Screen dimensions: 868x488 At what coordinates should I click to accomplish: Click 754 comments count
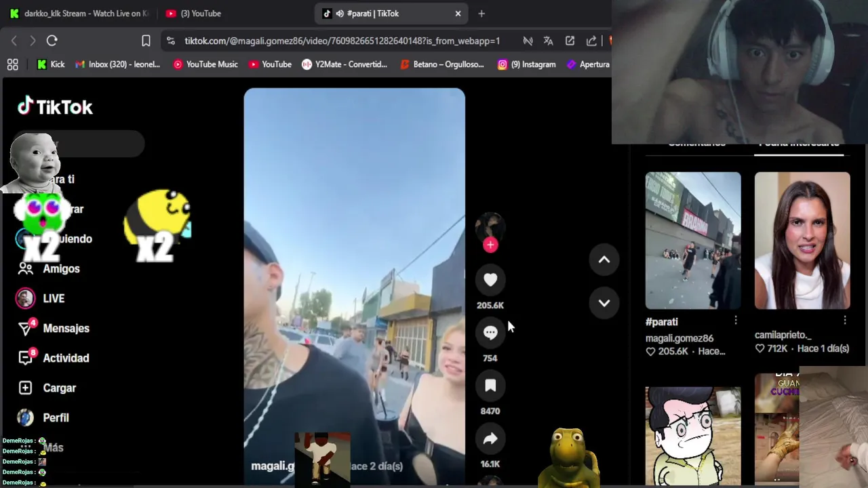490,358
